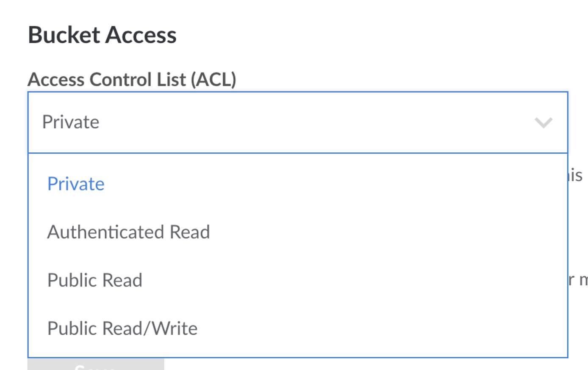This screenshot has width=588, height=370.
Task: Select the currently highlighted Private entry
Action: 75,183
